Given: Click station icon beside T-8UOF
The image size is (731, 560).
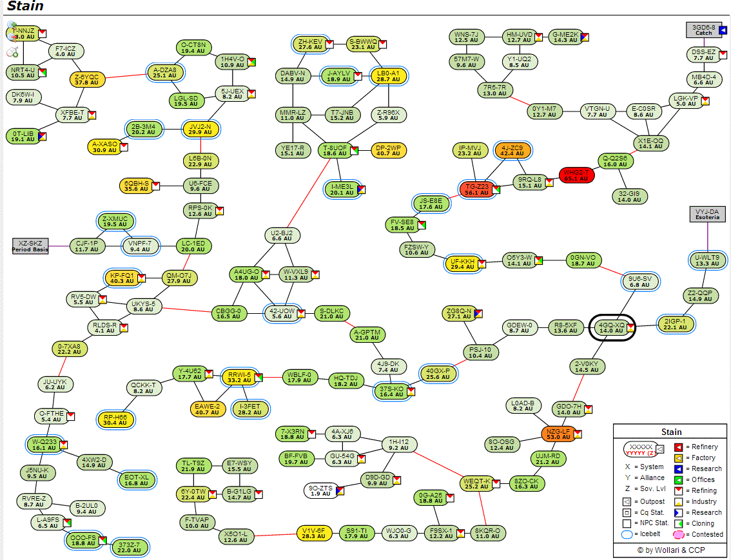Looking at the screenshot, I should (x=355, y=151).
